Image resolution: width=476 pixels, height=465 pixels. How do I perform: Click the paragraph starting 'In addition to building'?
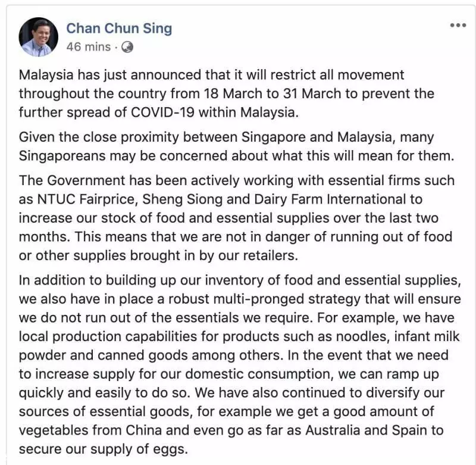click(x=240, y=364)
